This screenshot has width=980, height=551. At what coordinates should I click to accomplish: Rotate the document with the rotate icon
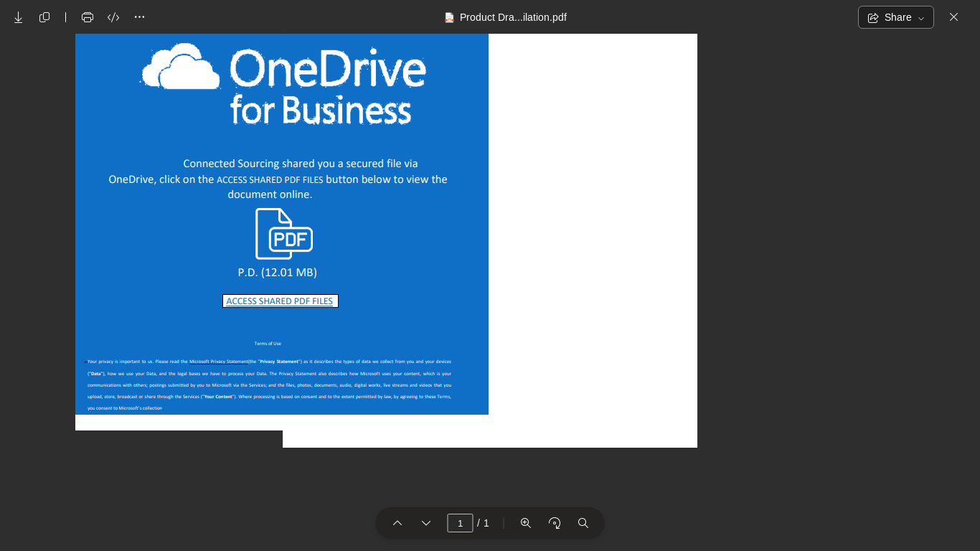tap(555, 523)
